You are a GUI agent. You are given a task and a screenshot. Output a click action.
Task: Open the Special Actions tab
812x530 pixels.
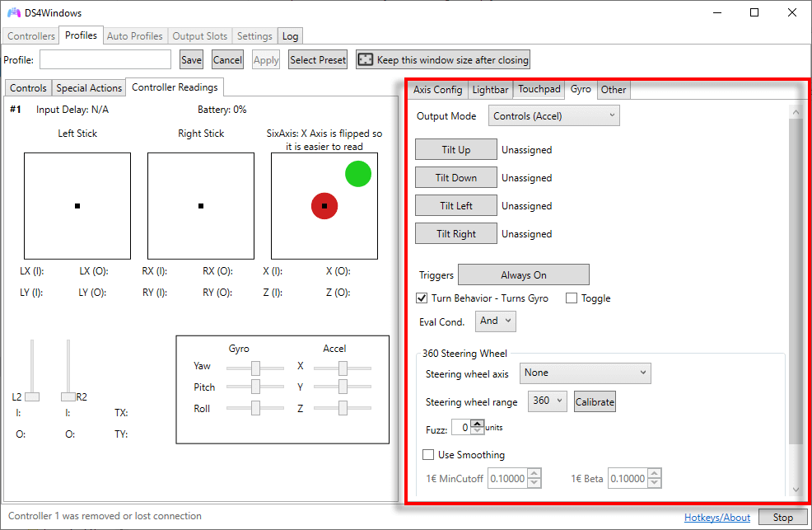click(x=89, y=88)
